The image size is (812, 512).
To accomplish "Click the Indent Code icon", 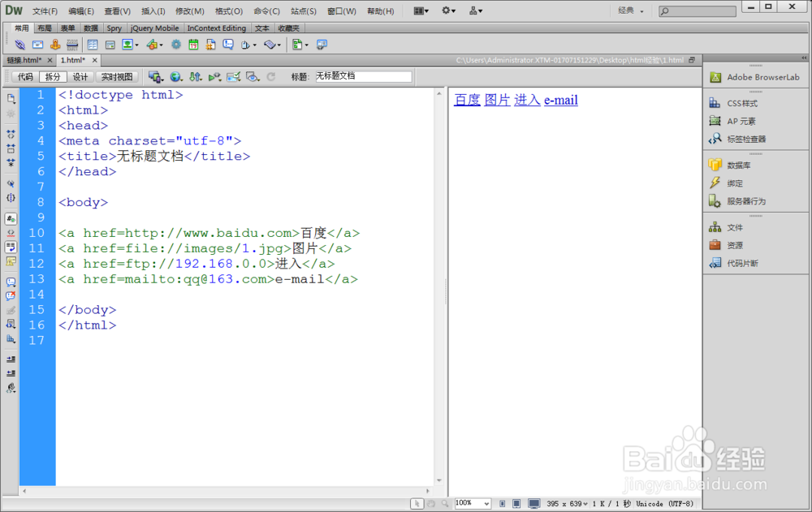I will (11, 359).
